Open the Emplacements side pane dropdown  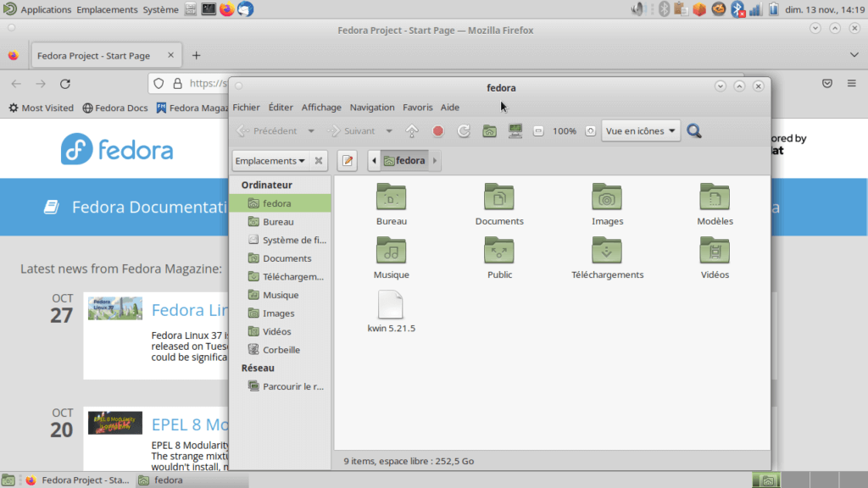[270, 160]
